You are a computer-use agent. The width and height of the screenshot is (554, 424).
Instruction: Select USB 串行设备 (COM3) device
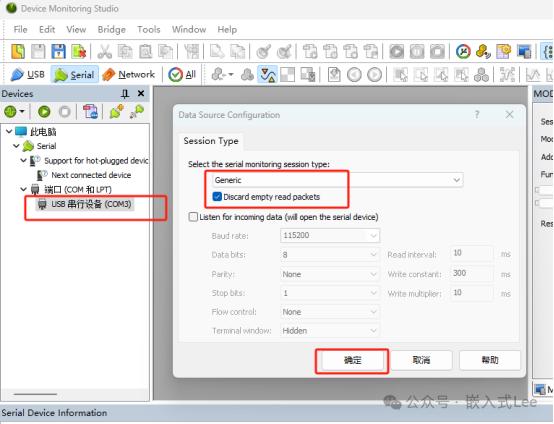pyautogui.click(x=85, y=204)
